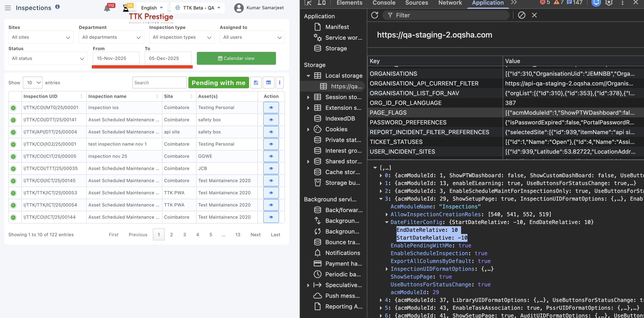
Task: View inspection I/TTK/COI/MT0/25/00001 with eye icon
Action: pyautogui.click(x=271, y=107)
